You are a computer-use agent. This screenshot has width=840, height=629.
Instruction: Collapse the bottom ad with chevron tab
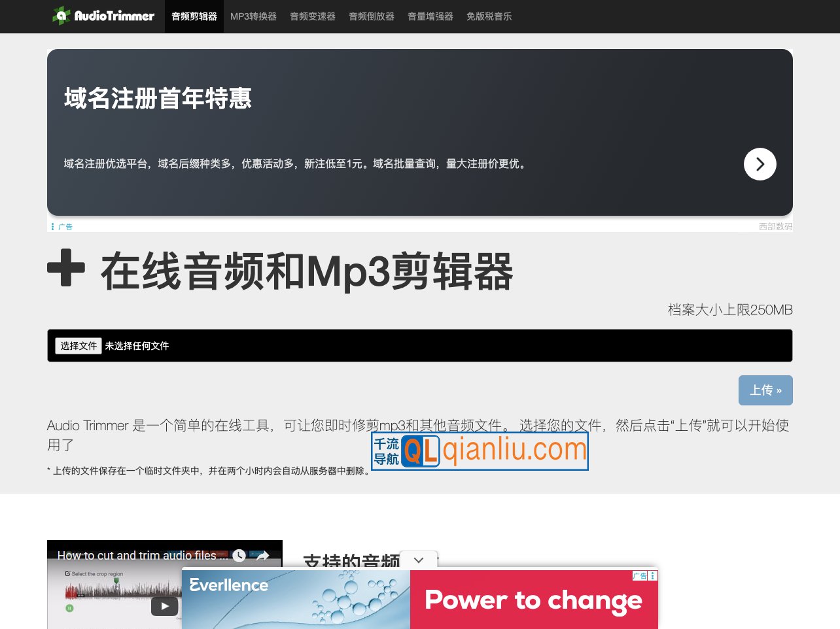coord(419,560)
